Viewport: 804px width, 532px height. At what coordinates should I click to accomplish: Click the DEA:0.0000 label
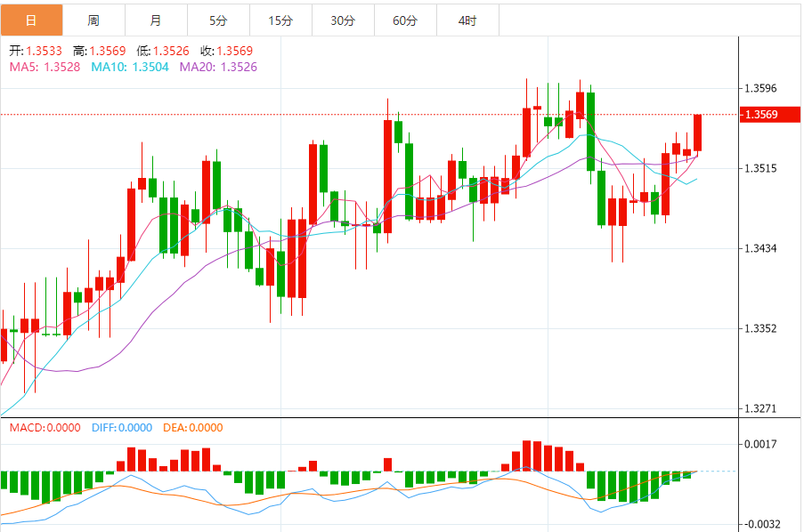193,427
